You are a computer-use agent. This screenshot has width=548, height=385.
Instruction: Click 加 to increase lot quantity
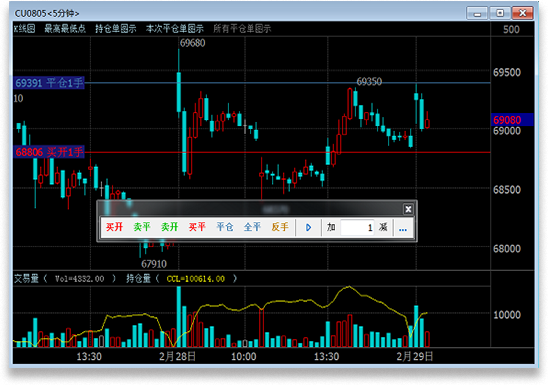pos(331,227)
